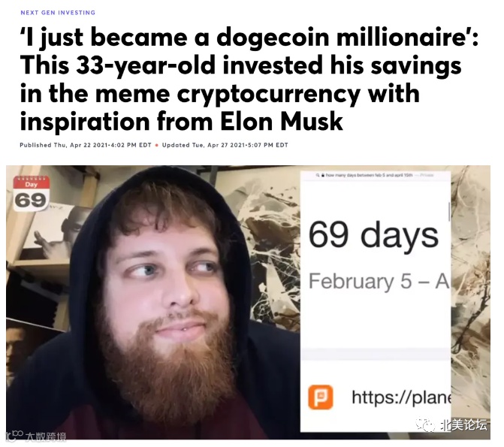Click the red dot between publish dates
The width and height of the screenshot is (504, 447).
click(x=157, y=145)
